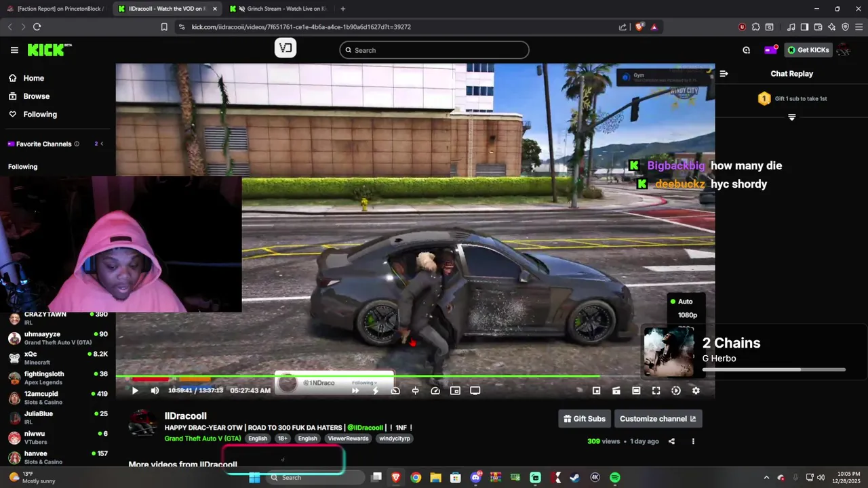This screenshot has height=488, width=868.
Task: Collapse the Chat Replay panel
Action: coord(724,74)
